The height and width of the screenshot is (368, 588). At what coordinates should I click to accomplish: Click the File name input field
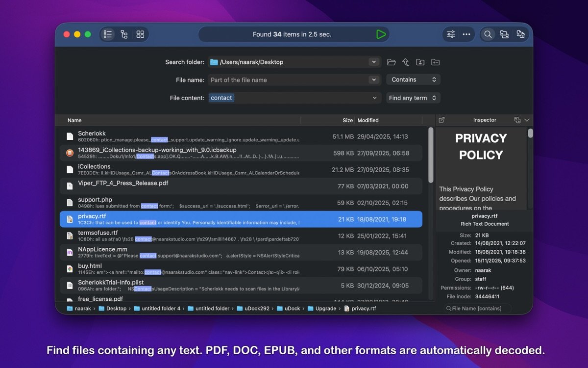click(x=288, y=80)
